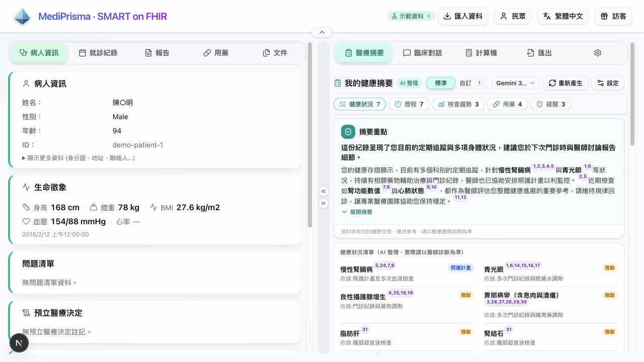The height and width of the screenshot is (362, 644).
Task: Remove the 示範資料 demo data tag
Action: click(x=429, y=16)
